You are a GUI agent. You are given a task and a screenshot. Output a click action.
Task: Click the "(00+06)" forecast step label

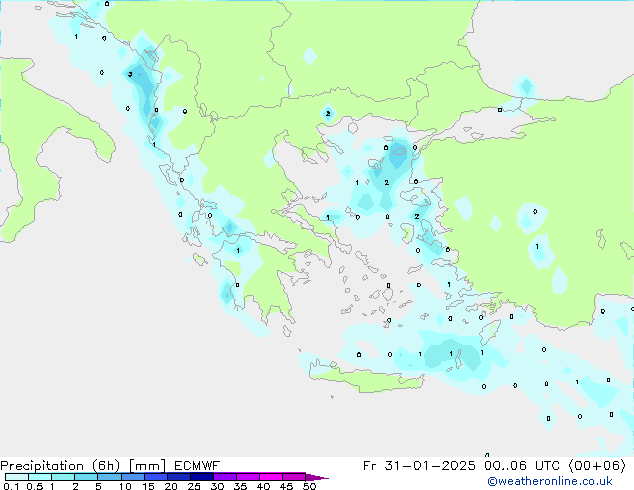pos(597,466)
